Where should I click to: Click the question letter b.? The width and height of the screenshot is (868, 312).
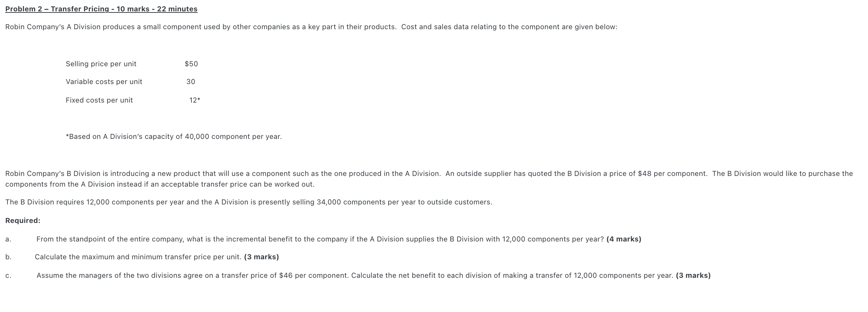8,257
